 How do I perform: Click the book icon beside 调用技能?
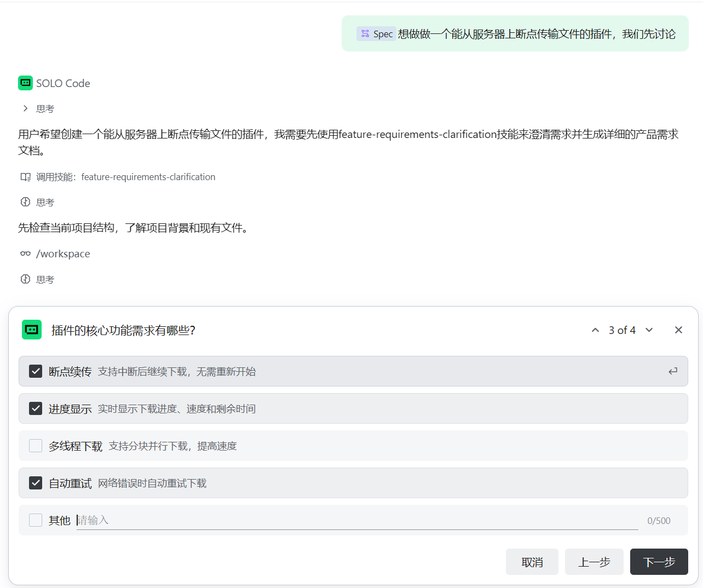pyautogui.click(x=25, y=177)
